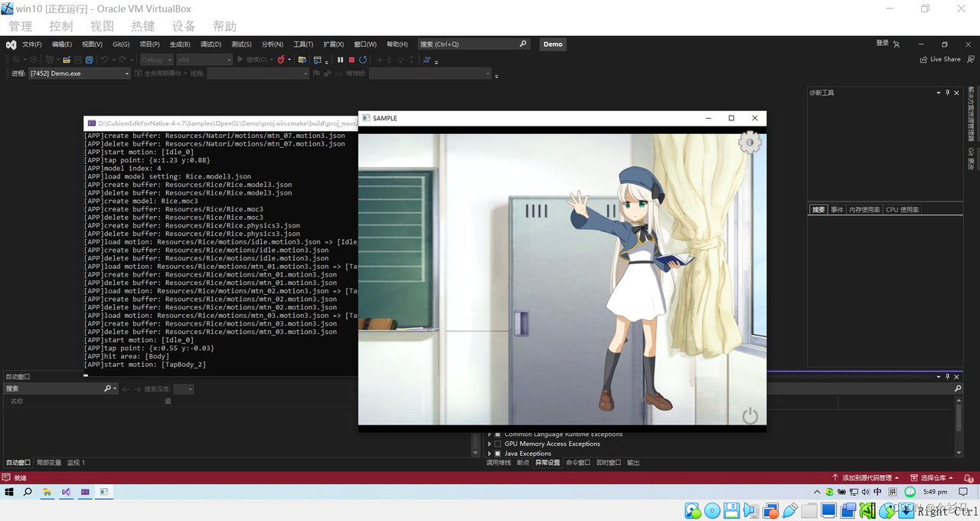Switch to the 事件 tab in diagnostics
This screenshot has width=980, height=521.
837,209
